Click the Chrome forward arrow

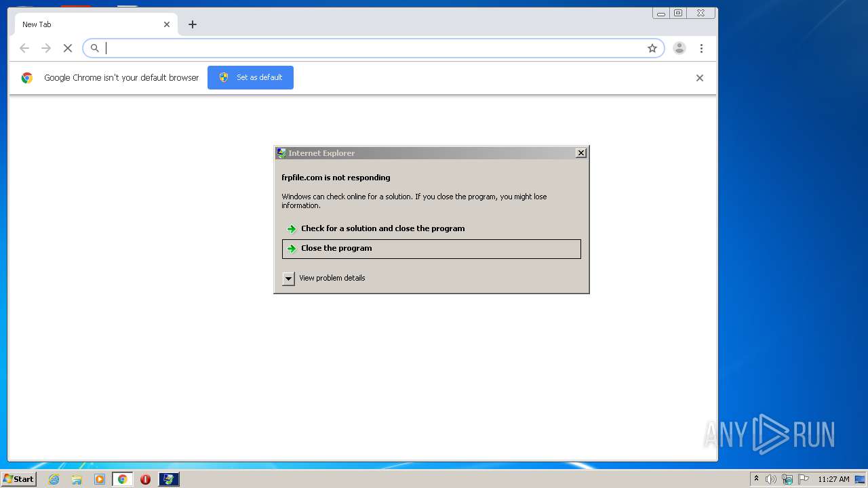(x=46, y=48)
